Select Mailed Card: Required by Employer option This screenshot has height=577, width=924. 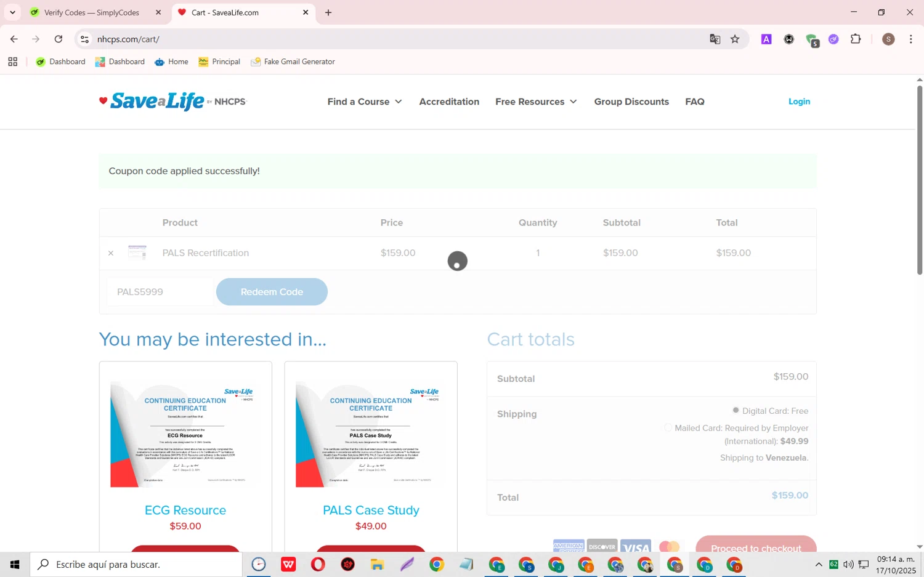click(x=668, y=427)
